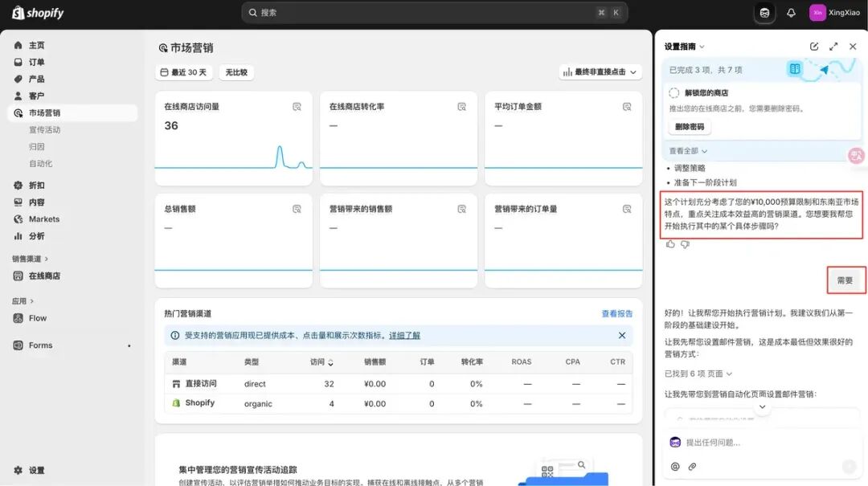Click the @ mention icon in chat

pos(675,466)
